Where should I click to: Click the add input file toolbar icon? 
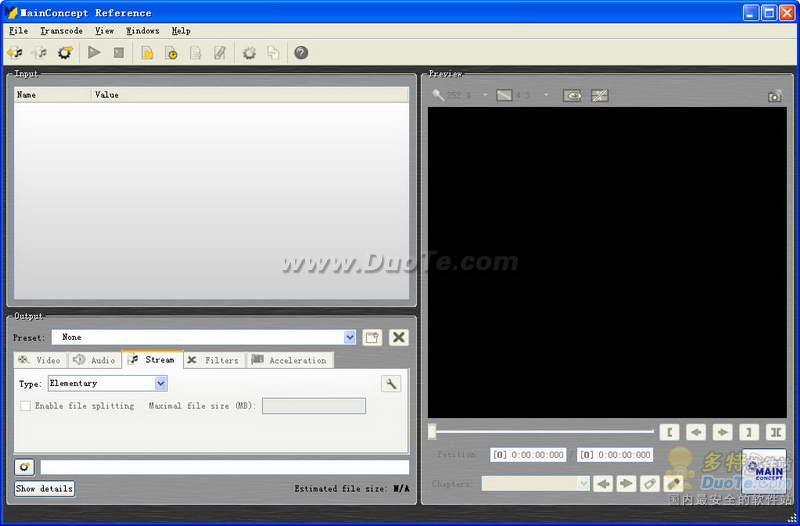tap(15, 53)
